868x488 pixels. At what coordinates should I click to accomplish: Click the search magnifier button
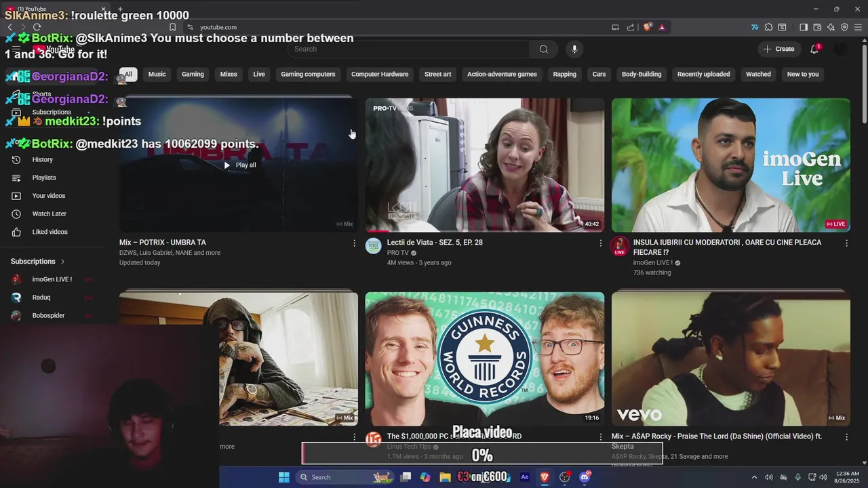pyautogui.click(x=543, y=49)
